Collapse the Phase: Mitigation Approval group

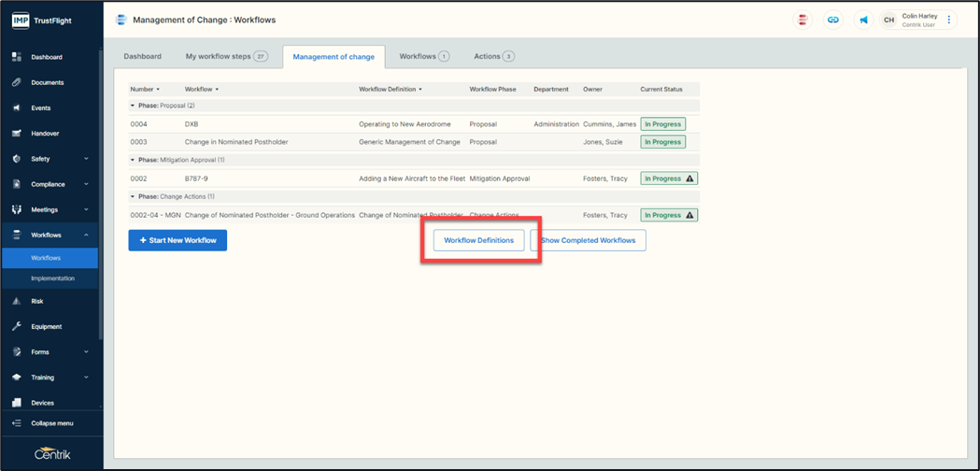click(x=133, y=160)
